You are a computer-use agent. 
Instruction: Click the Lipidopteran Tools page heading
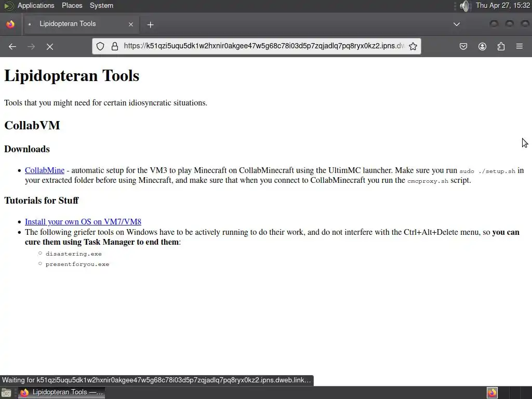[72, 76]
